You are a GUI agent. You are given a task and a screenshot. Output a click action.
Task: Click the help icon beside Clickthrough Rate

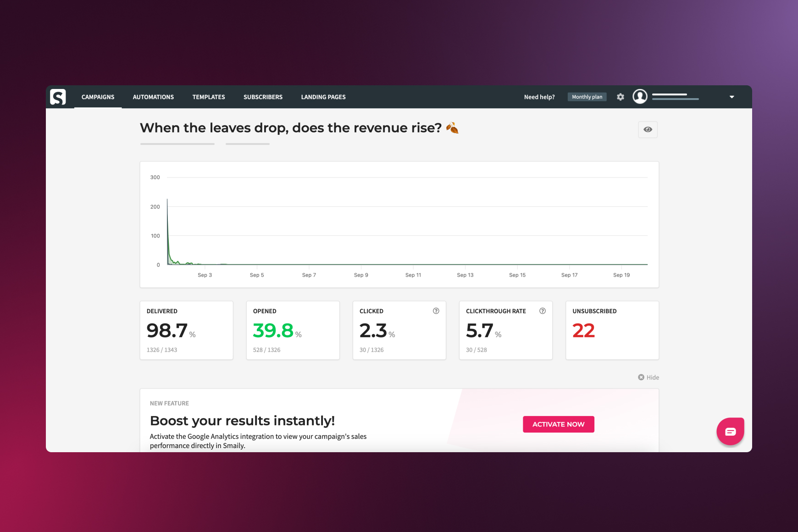pyautogui.click(x=543, y=311)
